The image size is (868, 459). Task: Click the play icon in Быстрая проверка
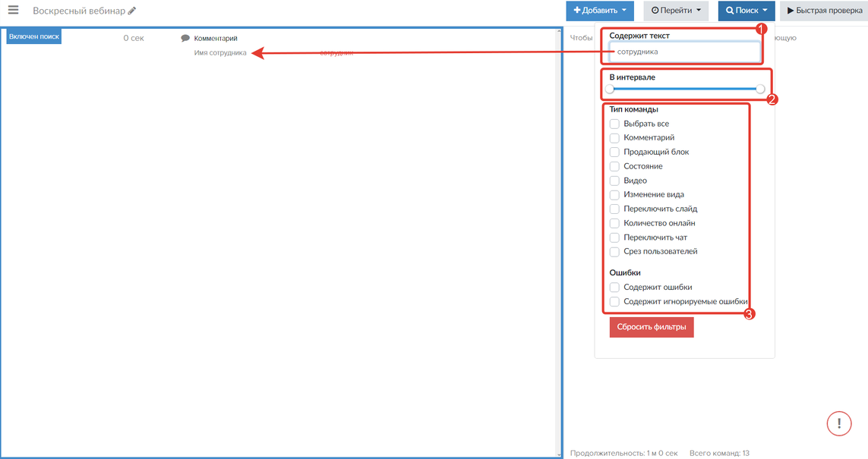click(791, 11)
